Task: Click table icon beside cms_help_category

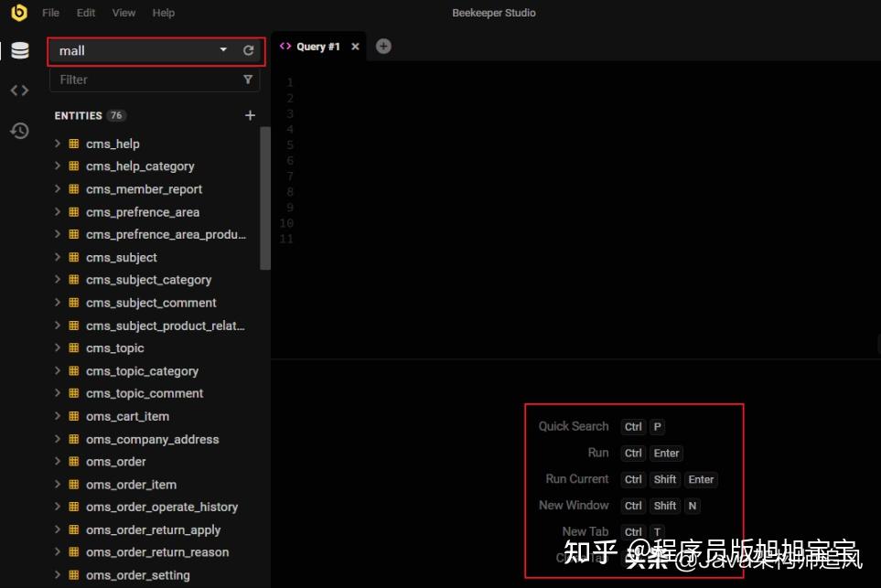Action: click(x=73, y=166)
